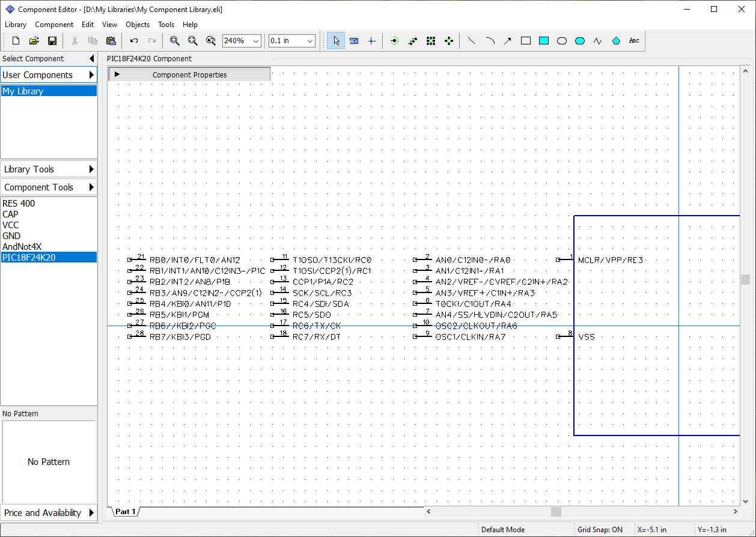This screenshot has height=537, width=756.
Task: Select the PIC18F24K20 component
Action: 49,258
